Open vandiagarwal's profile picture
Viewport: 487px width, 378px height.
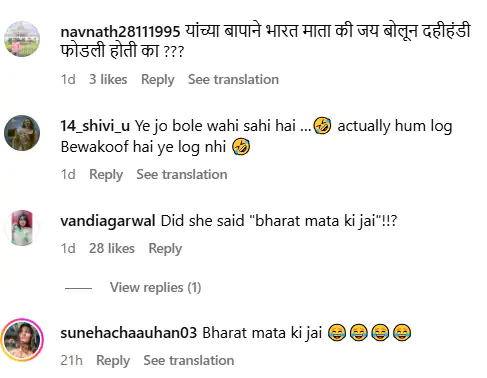22,228
